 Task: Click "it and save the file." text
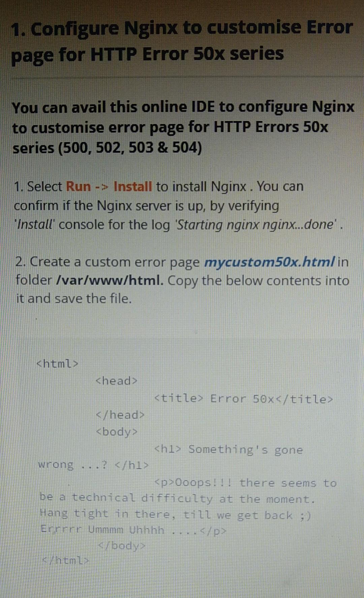(74, 299)
